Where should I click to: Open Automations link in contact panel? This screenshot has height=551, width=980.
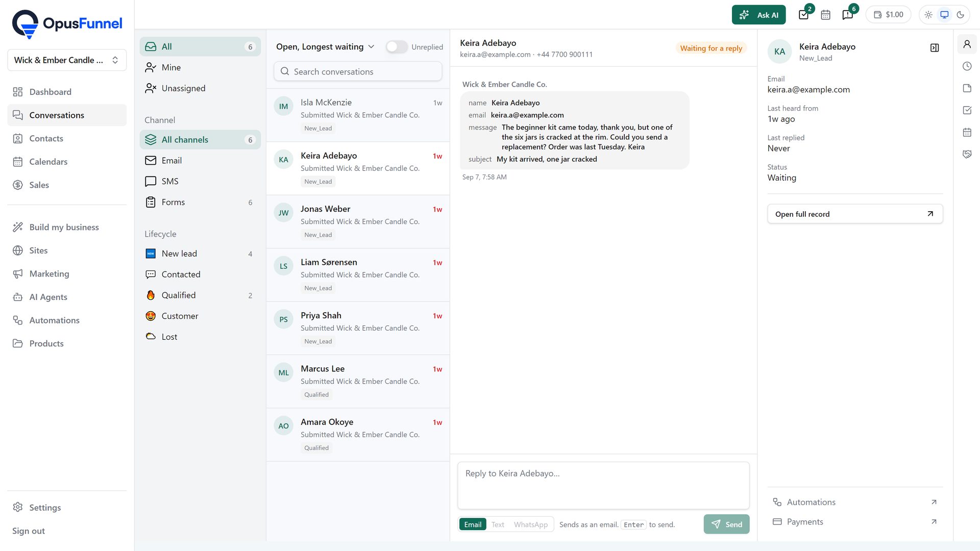[855, 502]
